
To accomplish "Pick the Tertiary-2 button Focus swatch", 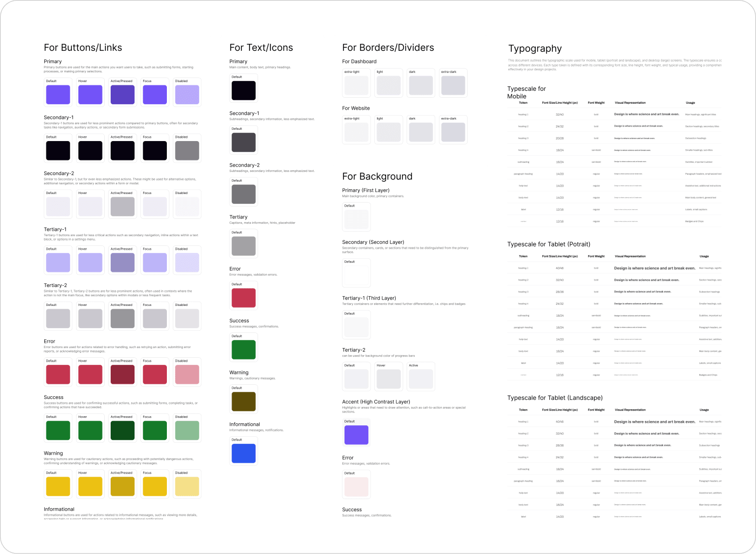I will 155,318.
